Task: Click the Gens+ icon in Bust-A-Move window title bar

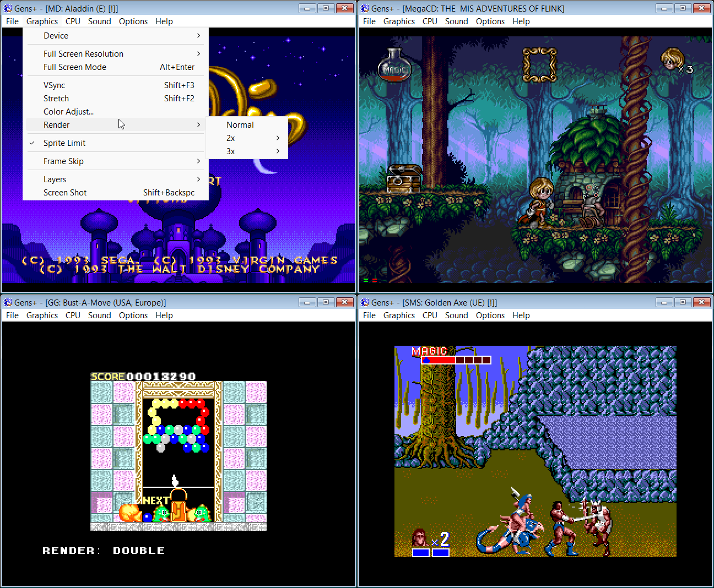Action: coord(8,302)
